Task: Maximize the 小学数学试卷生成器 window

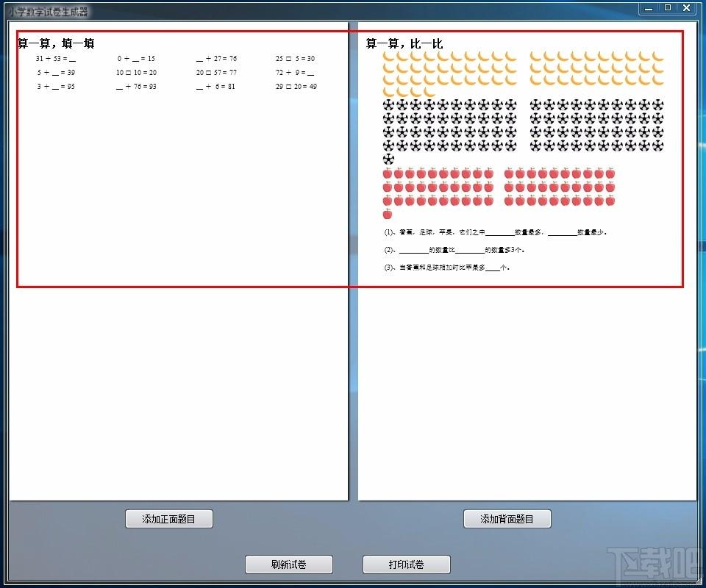Action: (x=668, y=7)
